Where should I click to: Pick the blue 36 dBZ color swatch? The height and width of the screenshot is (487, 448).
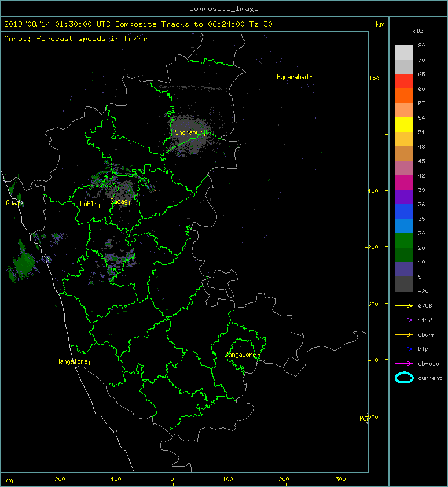click(x=404, y=211)
